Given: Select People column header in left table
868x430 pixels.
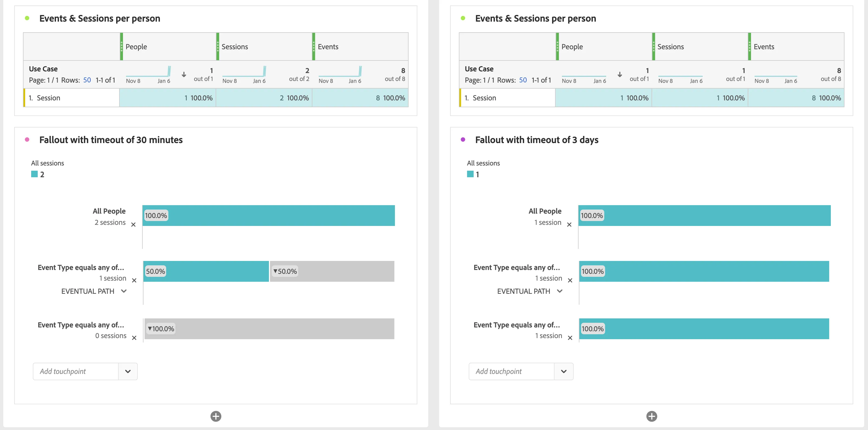Looking at the screenshot, I should tap(168, 47).
